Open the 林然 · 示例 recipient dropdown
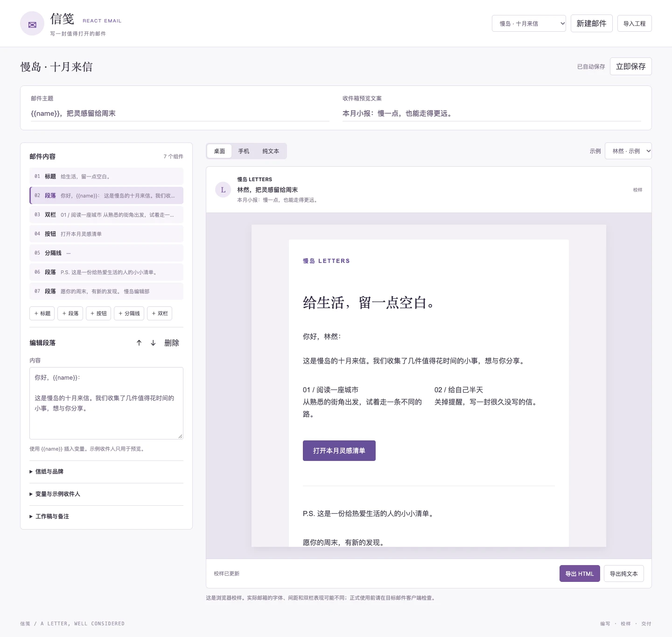This screenshot has height=637, width=672. [628, 151]
